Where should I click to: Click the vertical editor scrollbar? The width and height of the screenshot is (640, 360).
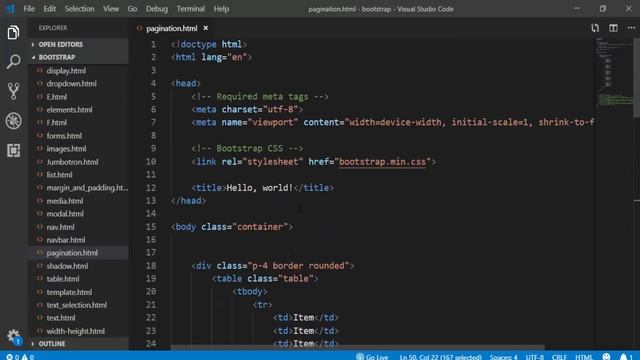coord(636,78)
